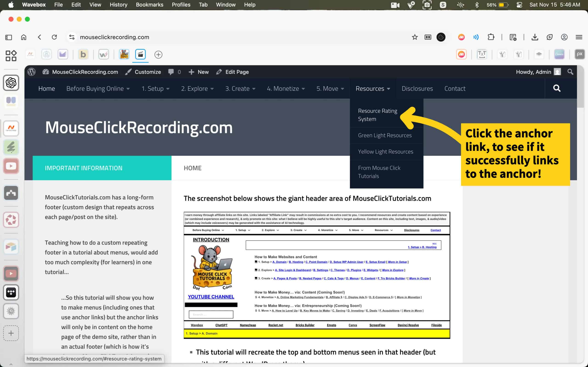This screenshot has height=367, width=588.
Task: Open the Bookmarks menu in the menu bar
Action: coord(150,5)
